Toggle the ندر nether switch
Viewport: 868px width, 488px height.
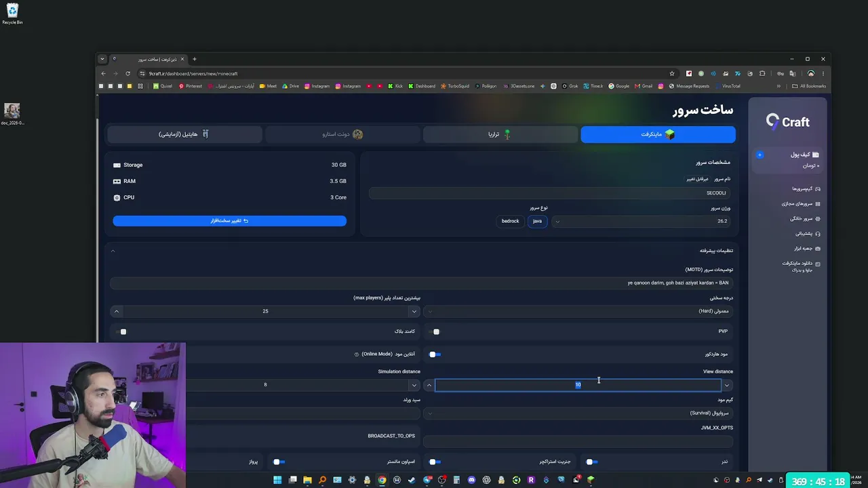pyautogui.click(x=592, y=462)
